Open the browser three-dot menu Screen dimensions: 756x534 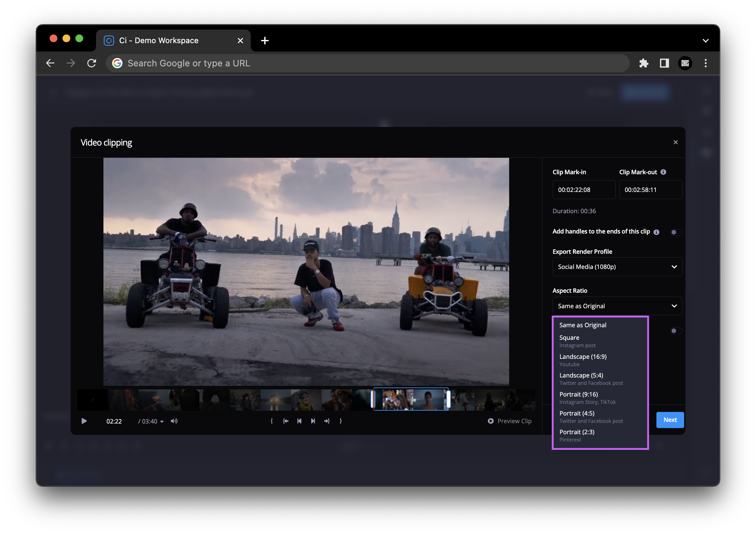click(705, 63)
